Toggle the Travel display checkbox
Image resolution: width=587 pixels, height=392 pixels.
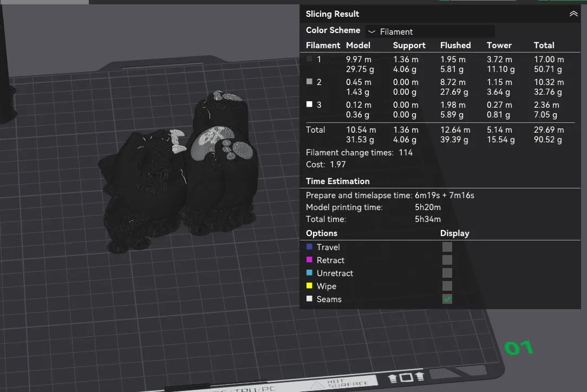click(447, 247)
